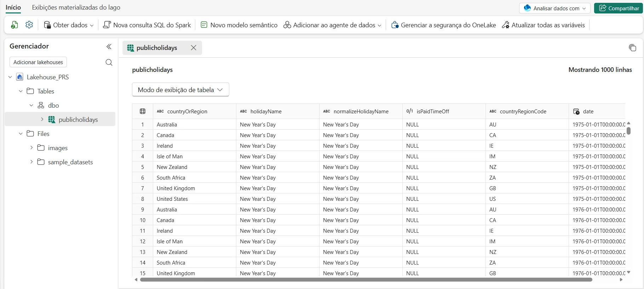Collapse the dbo schema node
Screen dimensions: 644x289
pos(31,105)
